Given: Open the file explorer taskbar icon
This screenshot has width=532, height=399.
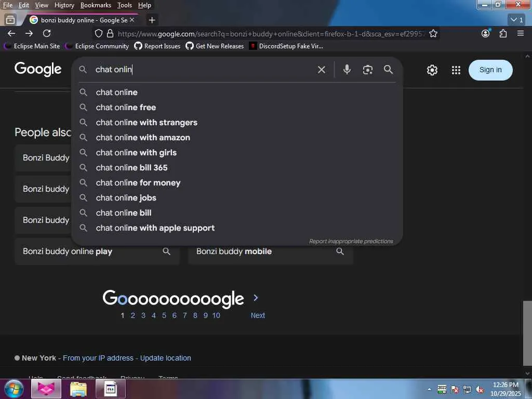Looking at the screenshot, I should point(78,389).
